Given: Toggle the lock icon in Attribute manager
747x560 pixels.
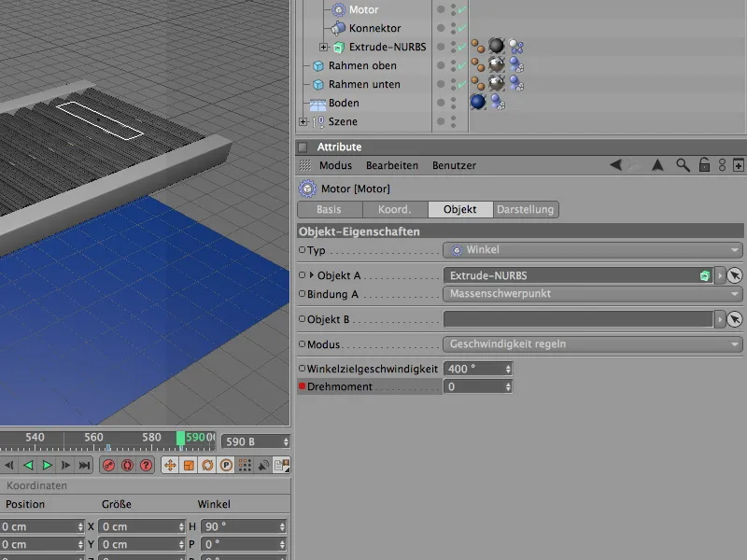Looking at the screenshot, I should pos(704,165).
